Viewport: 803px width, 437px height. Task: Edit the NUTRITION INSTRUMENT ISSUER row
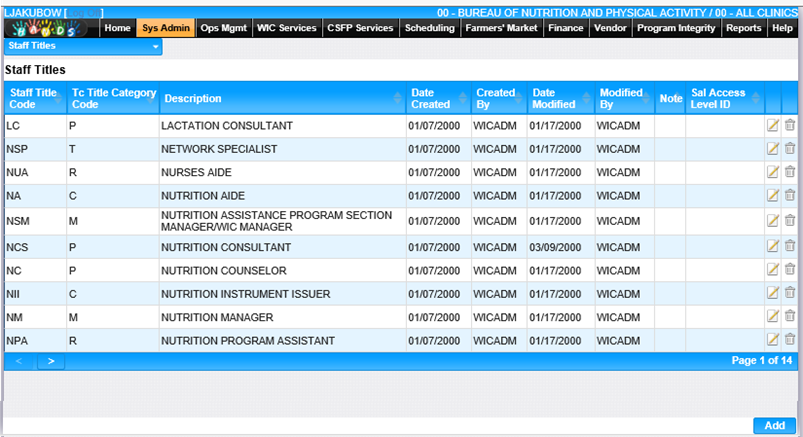tap(773, 293)
